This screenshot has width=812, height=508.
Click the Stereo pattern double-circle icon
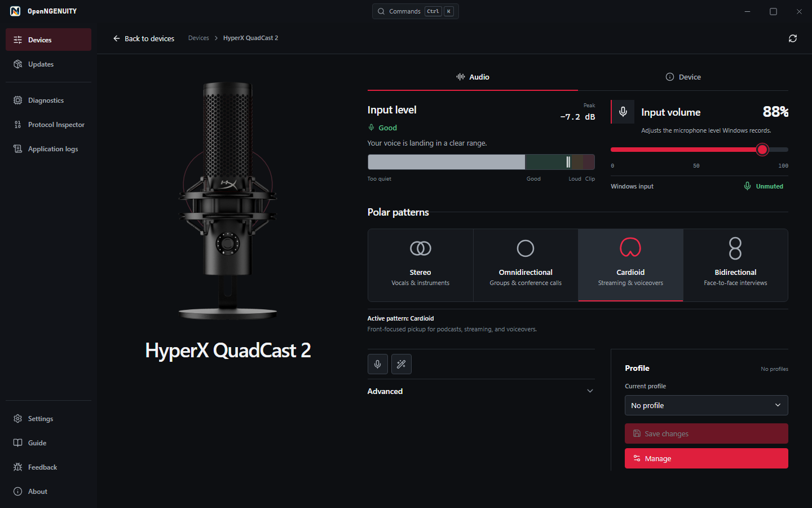click(421, 248)
